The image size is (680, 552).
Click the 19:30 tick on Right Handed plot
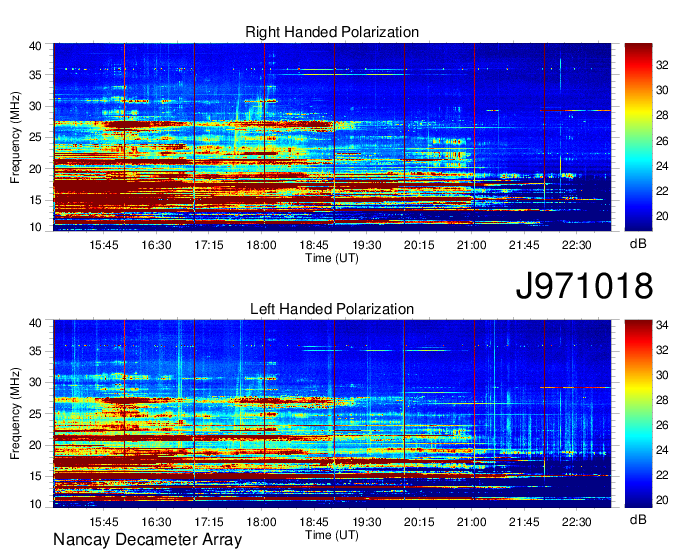[366, 245]
